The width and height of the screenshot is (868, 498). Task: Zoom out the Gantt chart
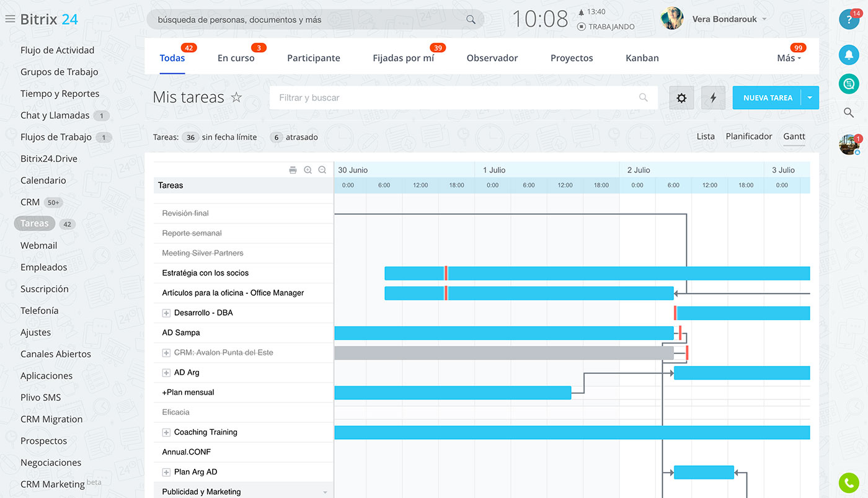click(322, 170)
